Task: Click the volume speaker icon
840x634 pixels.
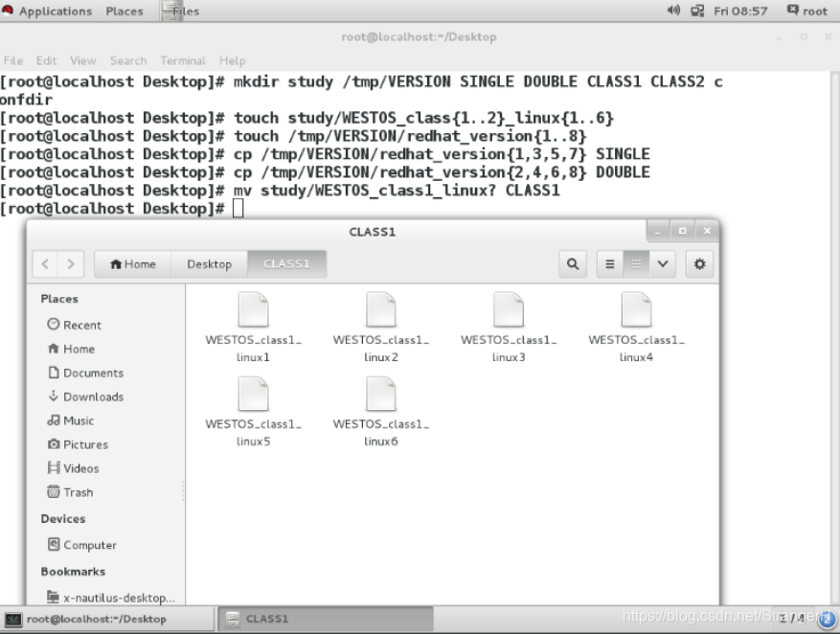Action: click(673, 11)
